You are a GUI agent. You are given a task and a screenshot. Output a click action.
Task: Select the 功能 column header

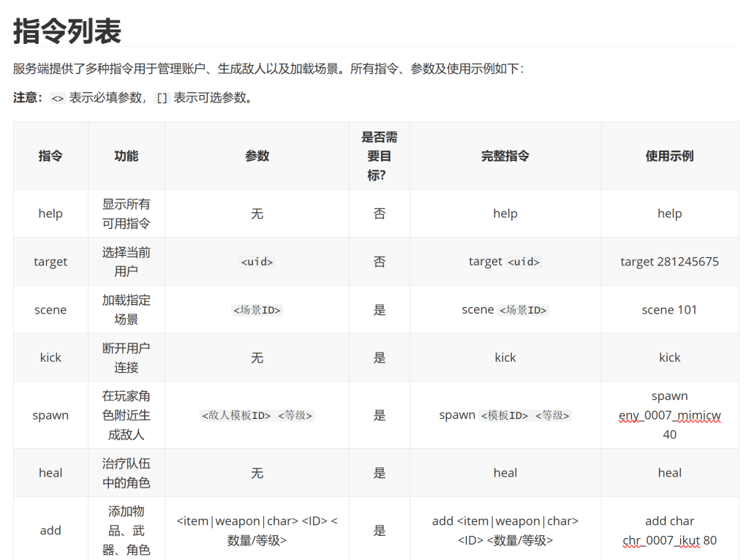click(126, 156)
